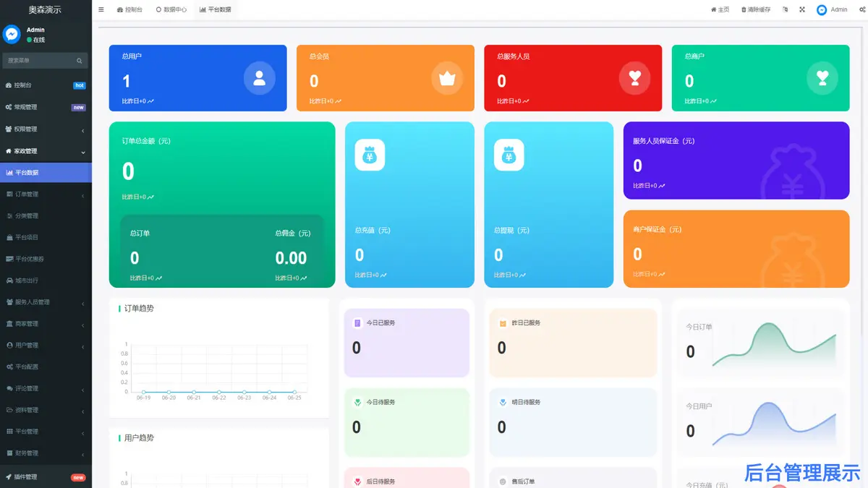Click the money bag icon above 总提现
Viewport: 868px width, 488px height.
tap(509, 155)
